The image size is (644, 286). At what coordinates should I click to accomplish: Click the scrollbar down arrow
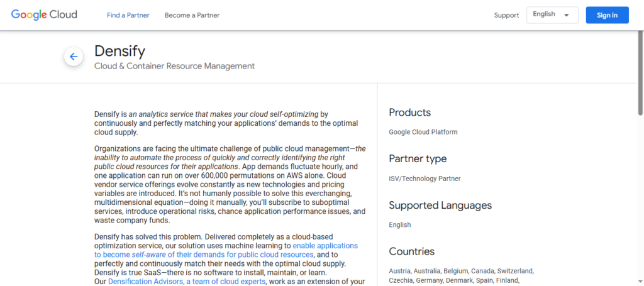[x=640, y=282]
